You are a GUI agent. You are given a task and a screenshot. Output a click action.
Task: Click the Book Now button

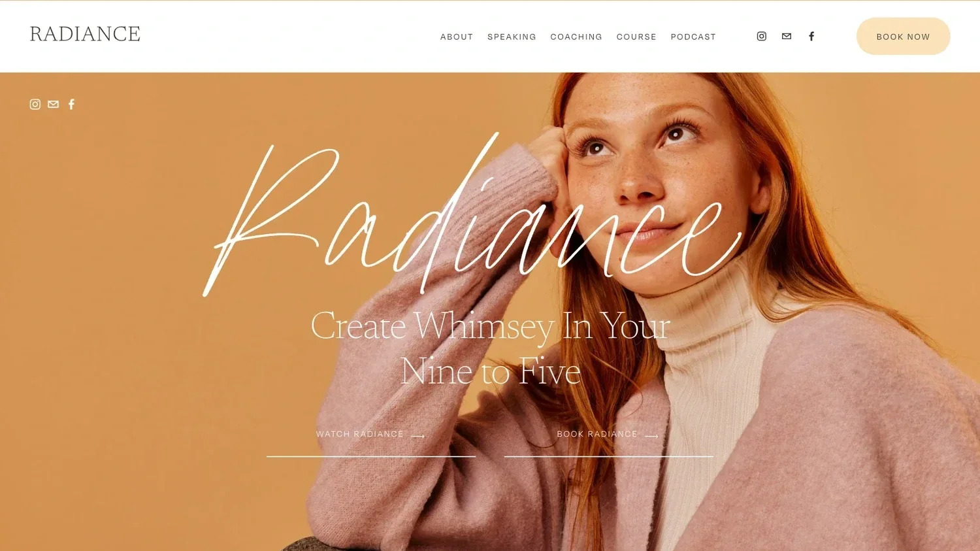pos(903,37)
